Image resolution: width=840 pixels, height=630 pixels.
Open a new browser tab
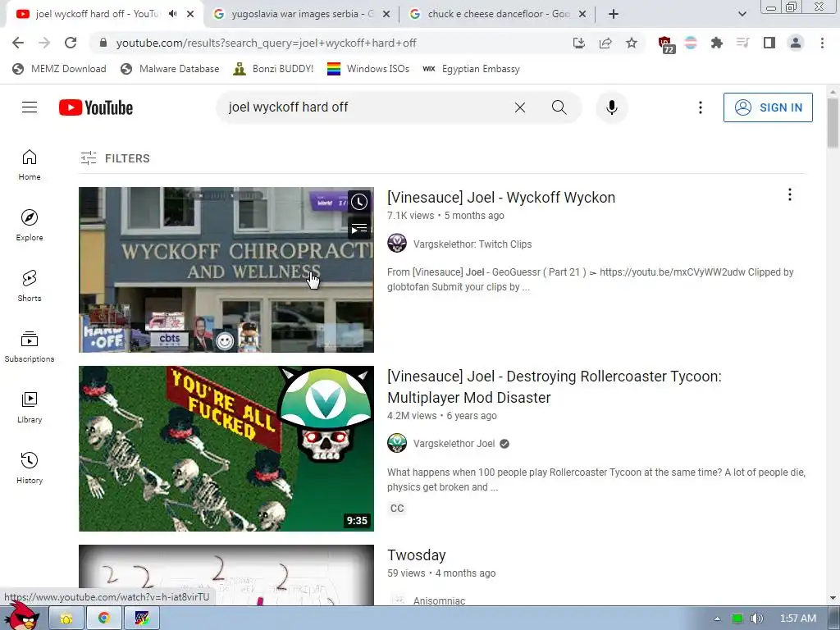[614, 14]
